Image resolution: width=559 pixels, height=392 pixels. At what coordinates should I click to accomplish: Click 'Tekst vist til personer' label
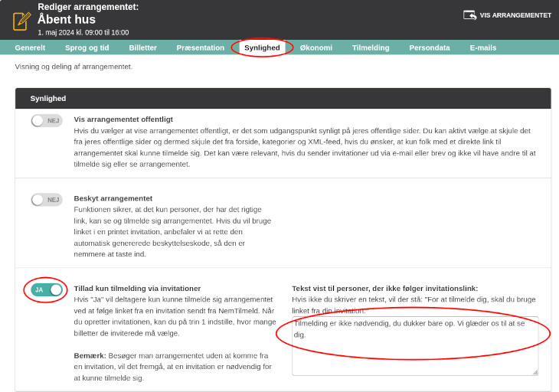(x=384, y=289)
